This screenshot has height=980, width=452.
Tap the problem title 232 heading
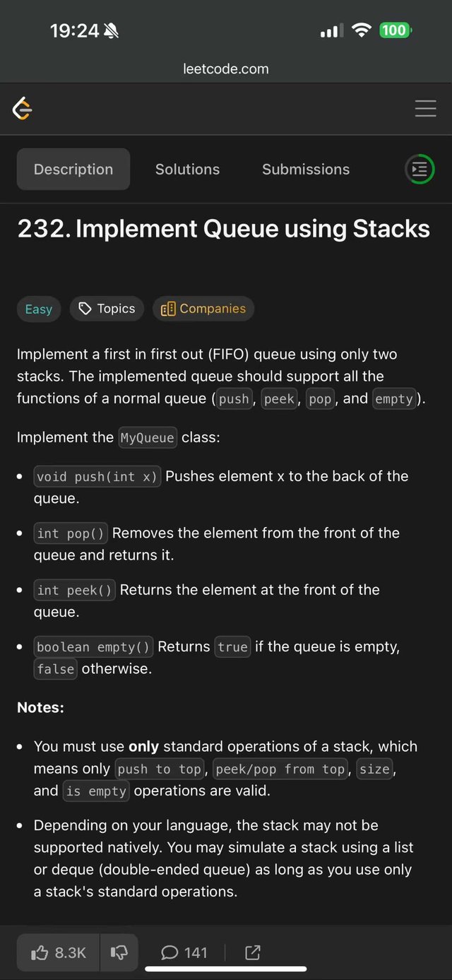pos(223,229)
